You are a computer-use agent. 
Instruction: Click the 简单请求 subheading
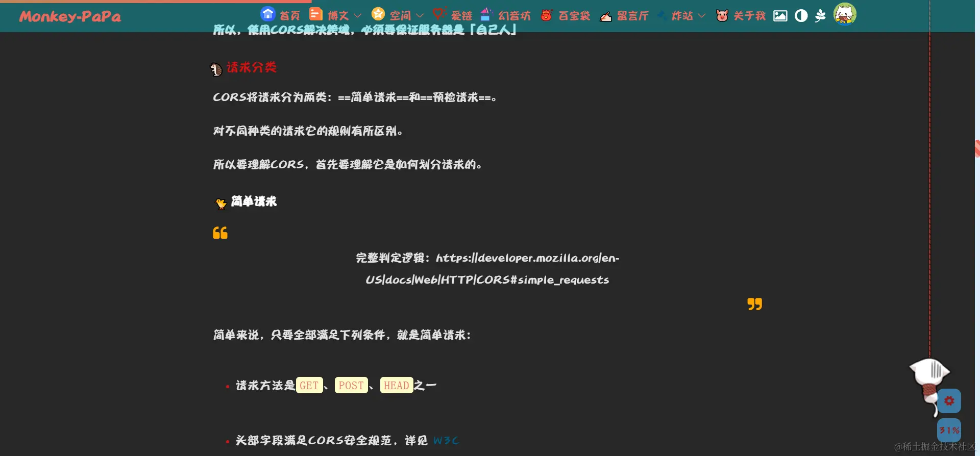254,201
